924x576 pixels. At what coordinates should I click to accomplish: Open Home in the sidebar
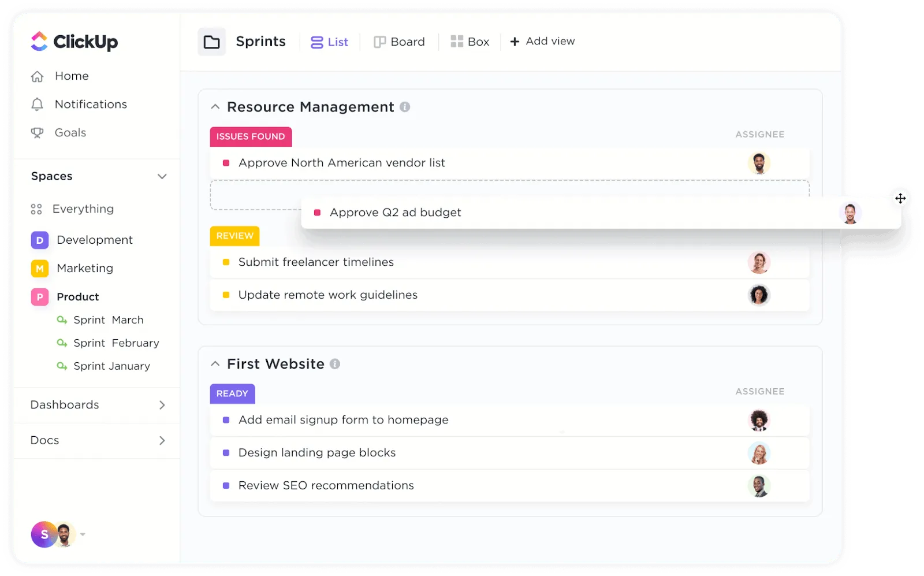point(72,76)
